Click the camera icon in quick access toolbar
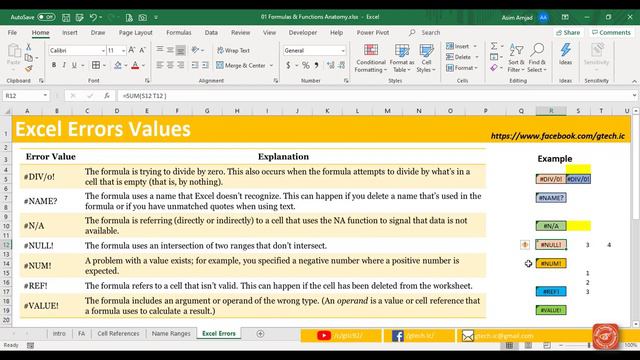Image resolution: width=640 pixels, height=360 pixels. click(142, 18)
